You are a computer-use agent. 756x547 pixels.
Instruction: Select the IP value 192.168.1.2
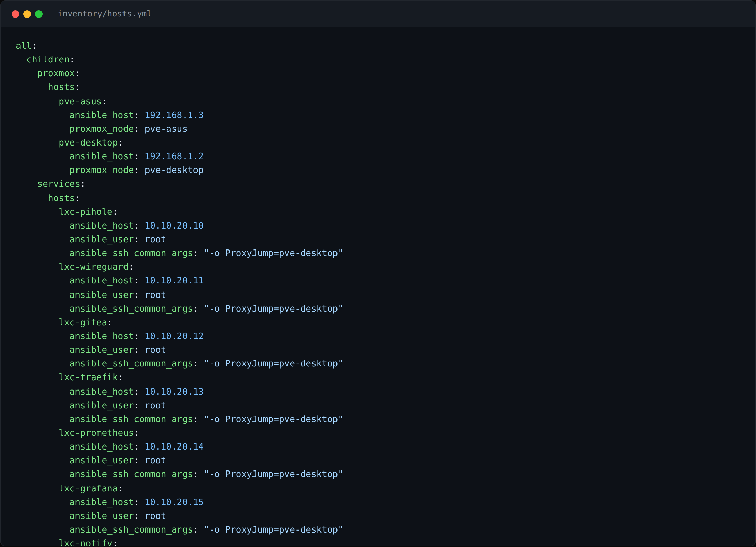tap(174, 156)
